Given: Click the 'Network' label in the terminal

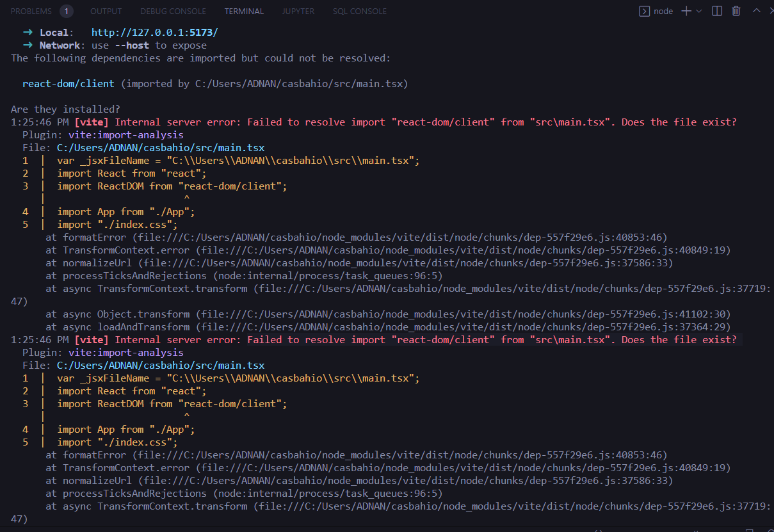Looking at the screenshot, I should 60,45.
